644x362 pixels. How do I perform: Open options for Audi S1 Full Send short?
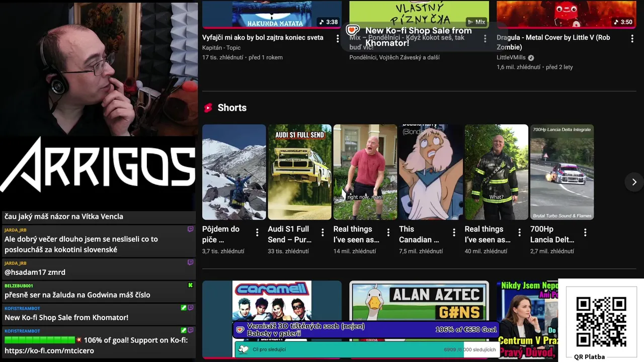[323, 232]
